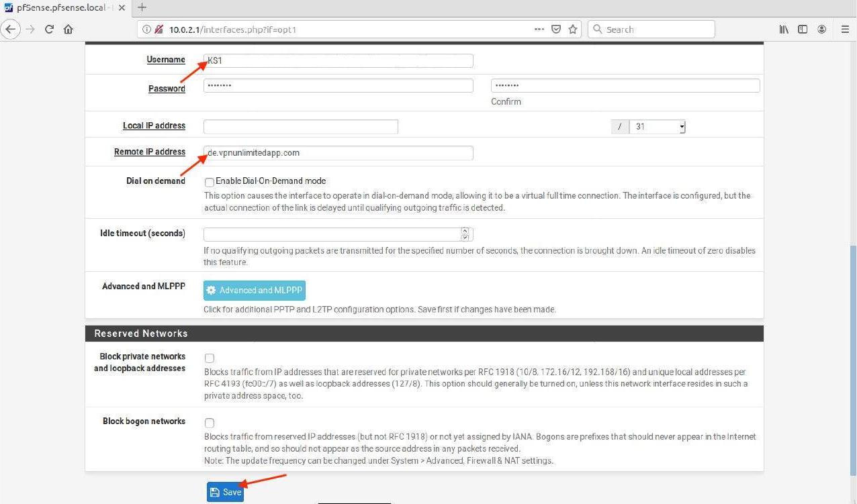Viewport: 857px width, 504px height.
Task: Toggle the sidebar view icon
Action: click(802, 30)
